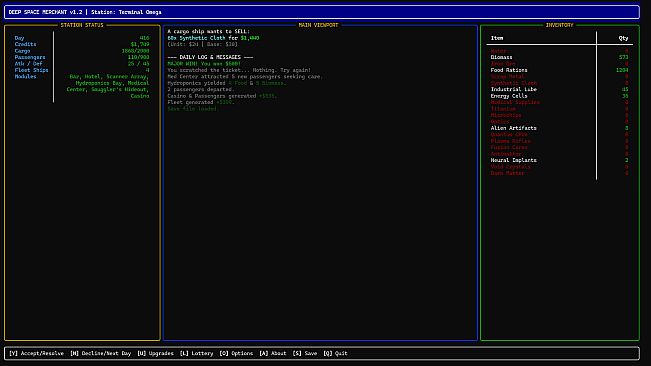651x366 pixels.
Task: Click 'You scratched the ticket' log line
Action: pos(239,70)
